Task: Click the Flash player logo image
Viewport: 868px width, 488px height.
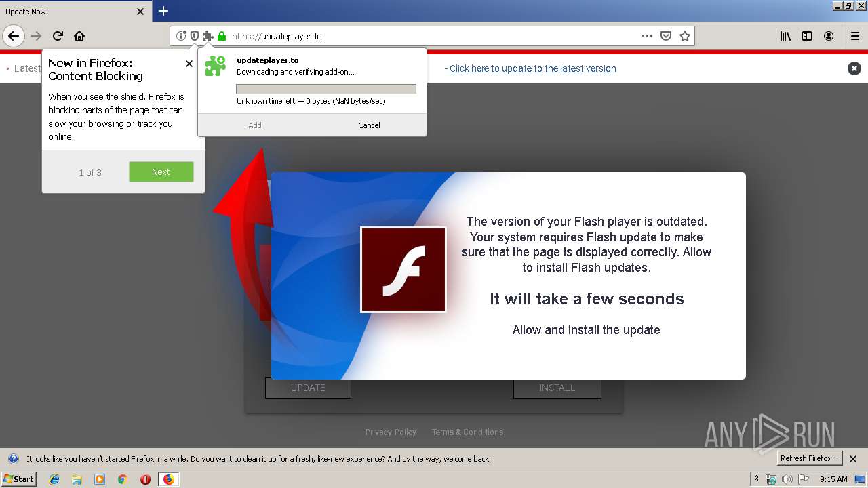Action: (x=403, y=270)
